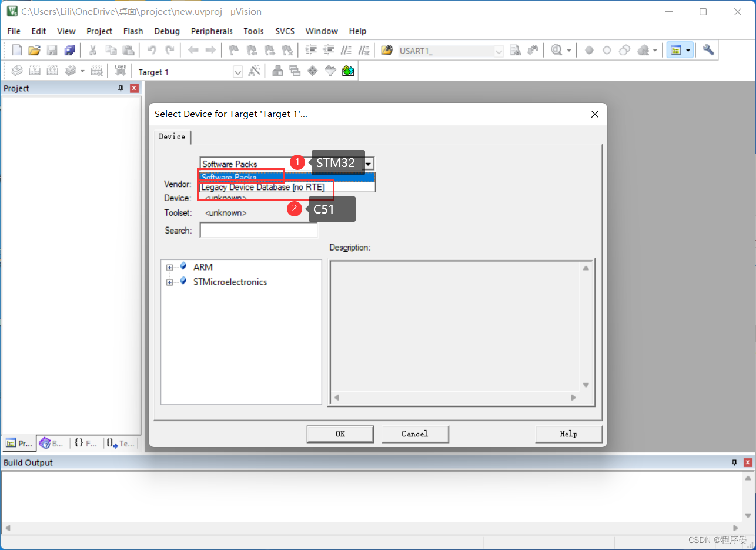
Task: Close the Build Output panel
Action: (748, 463)
